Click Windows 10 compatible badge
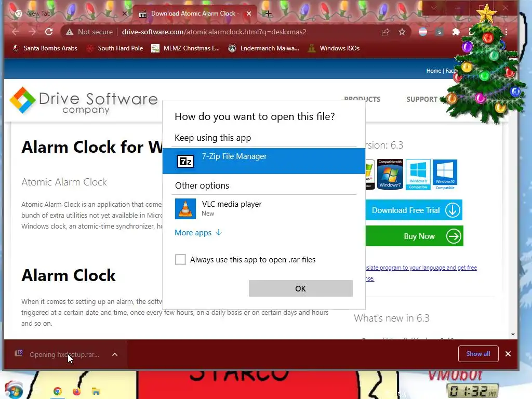Viewport: 532px width, 399px height. click(445, 175)
